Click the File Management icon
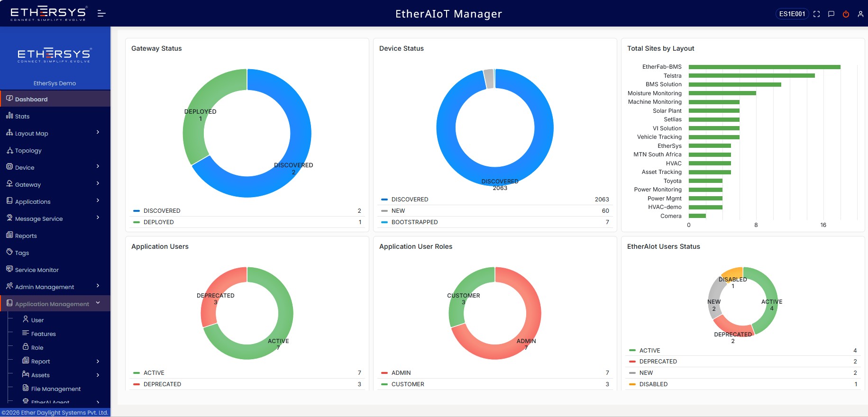 26,388
